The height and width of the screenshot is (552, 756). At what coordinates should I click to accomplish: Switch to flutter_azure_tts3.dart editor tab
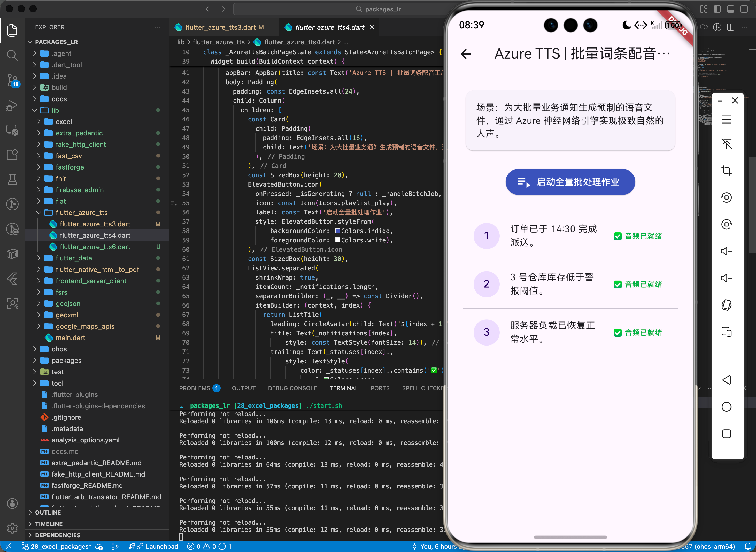[x=220, y=27]
